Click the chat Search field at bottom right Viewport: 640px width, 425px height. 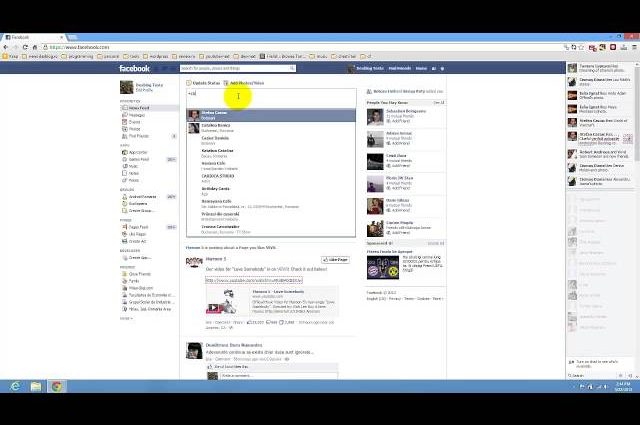(x=592, y=375)
